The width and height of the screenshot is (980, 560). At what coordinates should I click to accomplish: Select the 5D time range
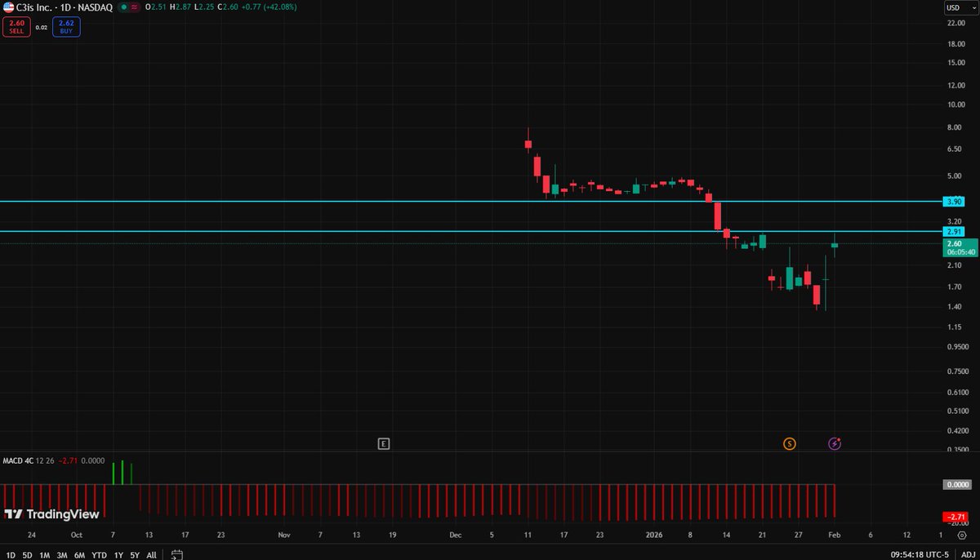pos(27,555)
